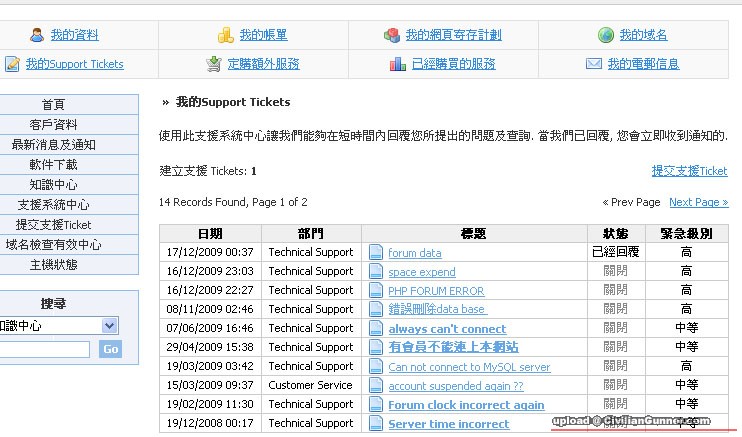742x437 pixels.
Task: Click the 定購額外服務 shopping cart icon
Action: coord(214,64)
